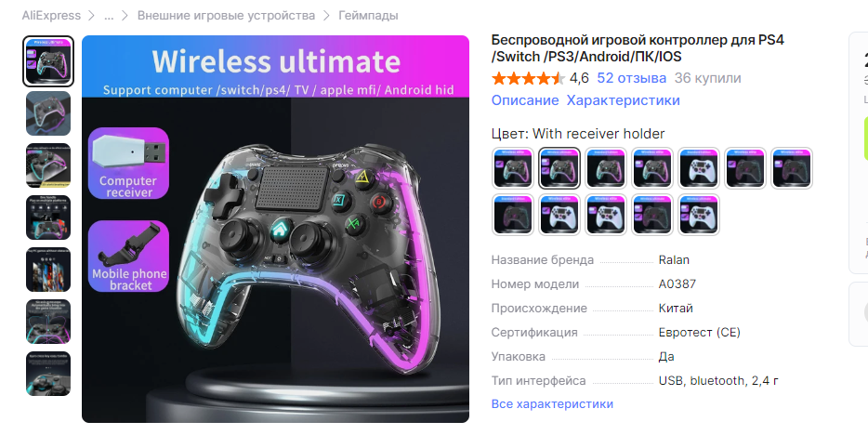Choose the first color variant swatch
This screenshot has width=868, height=448.
[513, 168]
